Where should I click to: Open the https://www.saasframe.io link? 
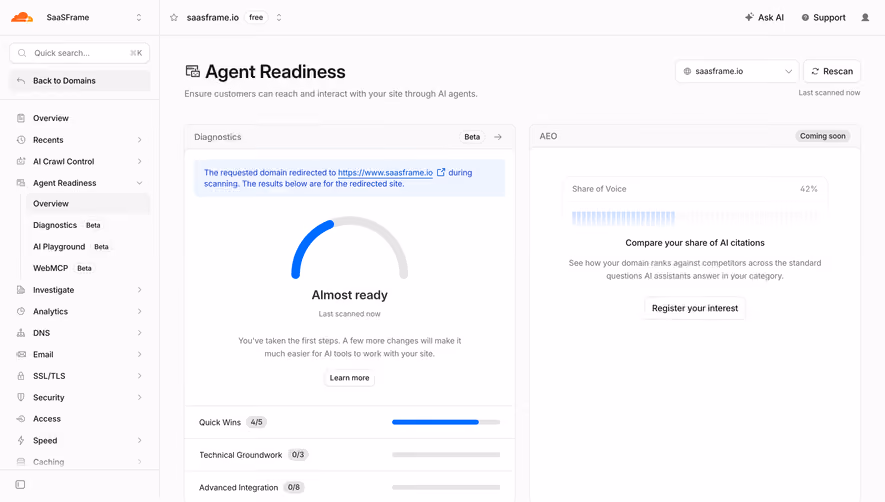385,172
